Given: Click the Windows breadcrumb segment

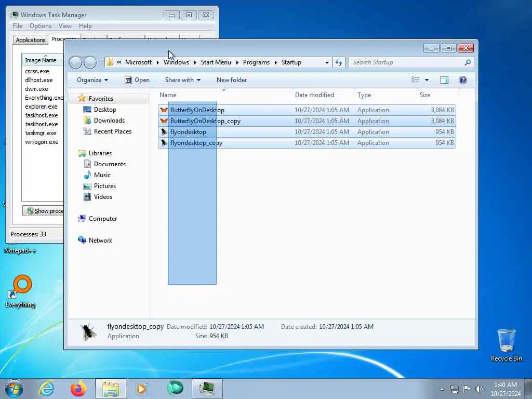Looking at the screenshot, I should [x=176, y=62].
